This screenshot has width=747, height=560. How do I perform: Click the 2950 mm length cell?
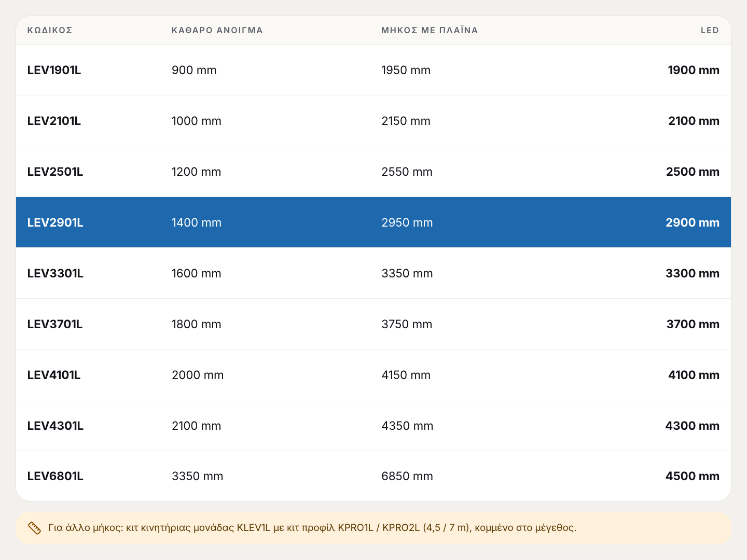(x=407, y=222)
